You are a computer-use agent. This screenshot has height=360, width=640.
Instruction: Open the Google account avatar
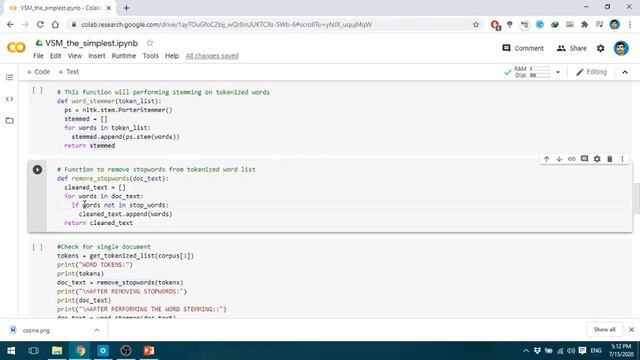[x=621, y=48]
